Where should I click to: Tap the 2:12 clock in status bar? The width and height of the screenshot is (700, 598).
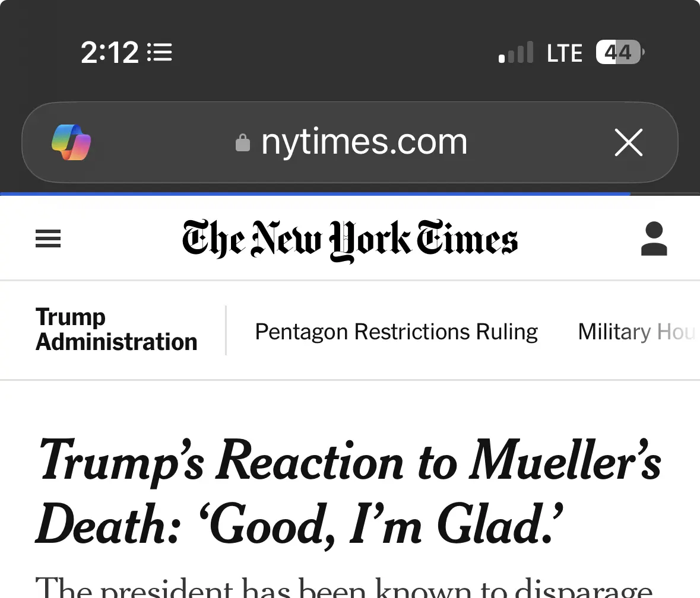point(109,53)
